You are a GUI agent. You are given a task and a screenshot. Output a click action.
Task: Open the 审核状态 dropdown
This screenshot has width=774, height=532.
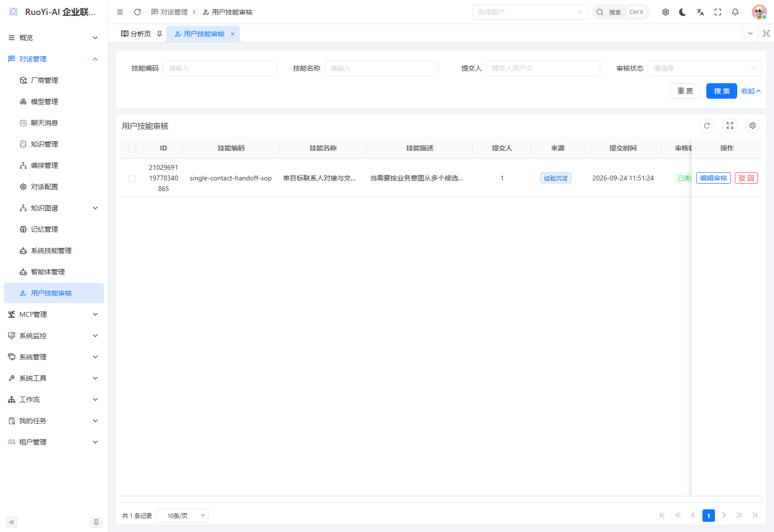click(704, 68)
